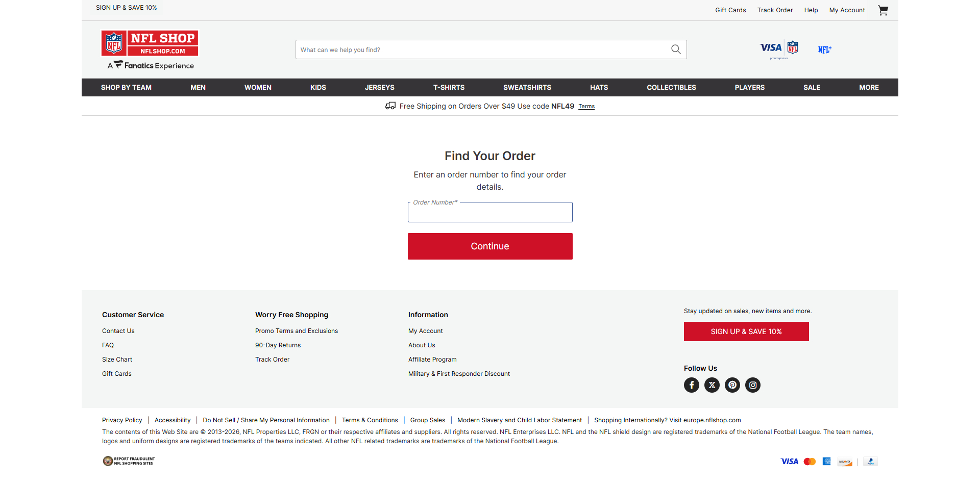Open the shopping cart
This screenshot has height=486, width=980.
tap(883, 10)
